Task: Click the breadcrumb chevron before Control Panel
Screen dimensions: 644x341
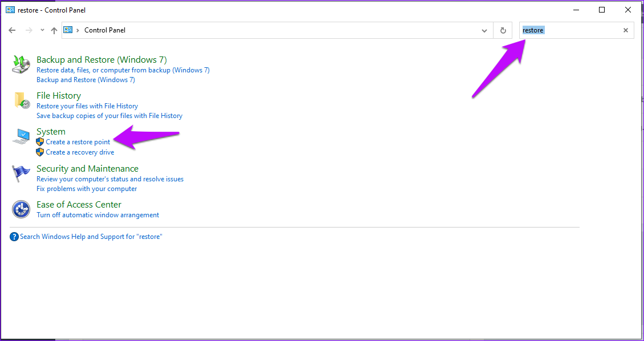Action: click(78, 30)
